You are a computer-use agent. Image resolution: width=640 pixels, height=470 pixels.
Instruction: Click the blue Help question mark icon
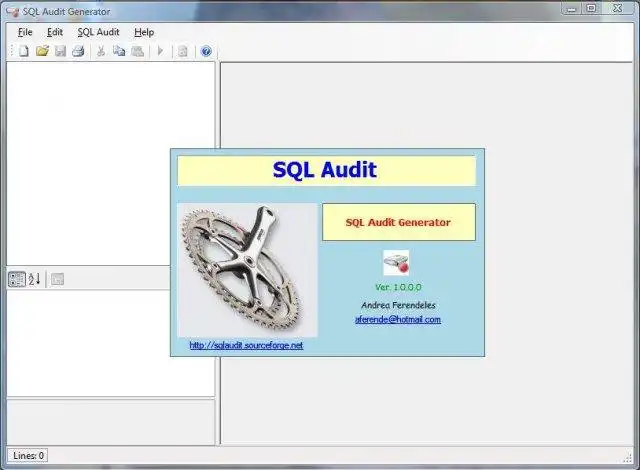point(206,51)
